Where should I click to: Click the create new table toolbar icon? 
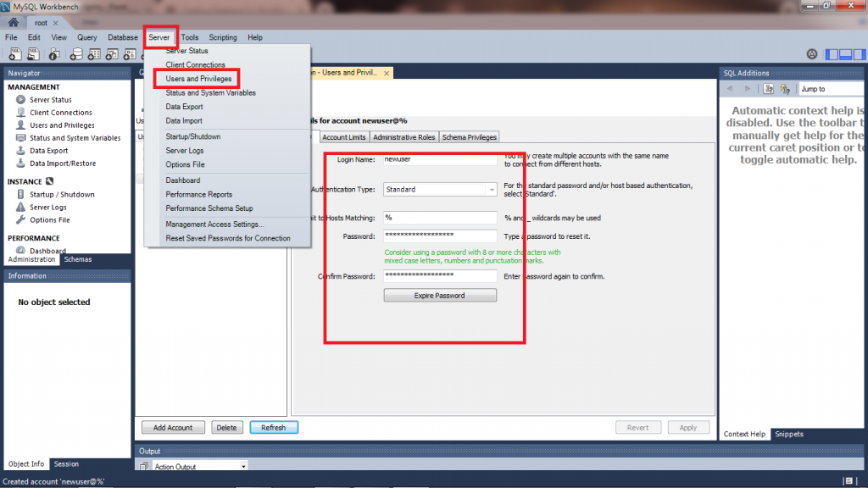coord(95,54)
